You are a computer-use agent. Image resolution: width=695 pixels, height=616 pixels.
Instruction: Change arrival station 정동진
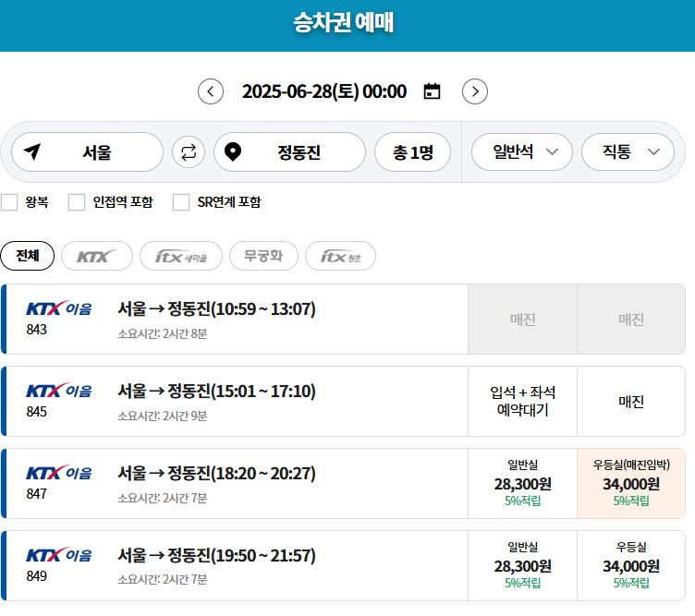pos(289,151)
